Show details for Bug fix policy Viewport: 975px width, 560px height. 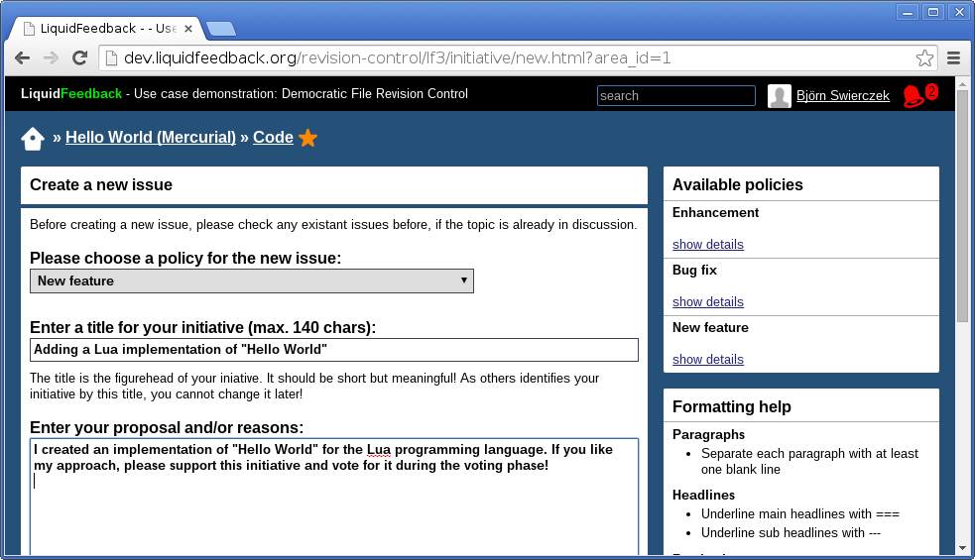click(x=707, y=302)
